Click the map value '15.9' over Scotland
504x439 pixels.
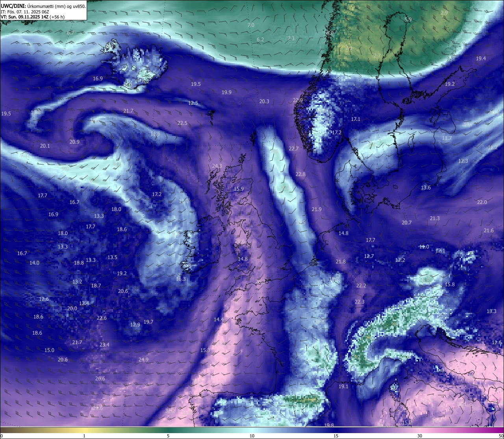click(x=239, y=189)
